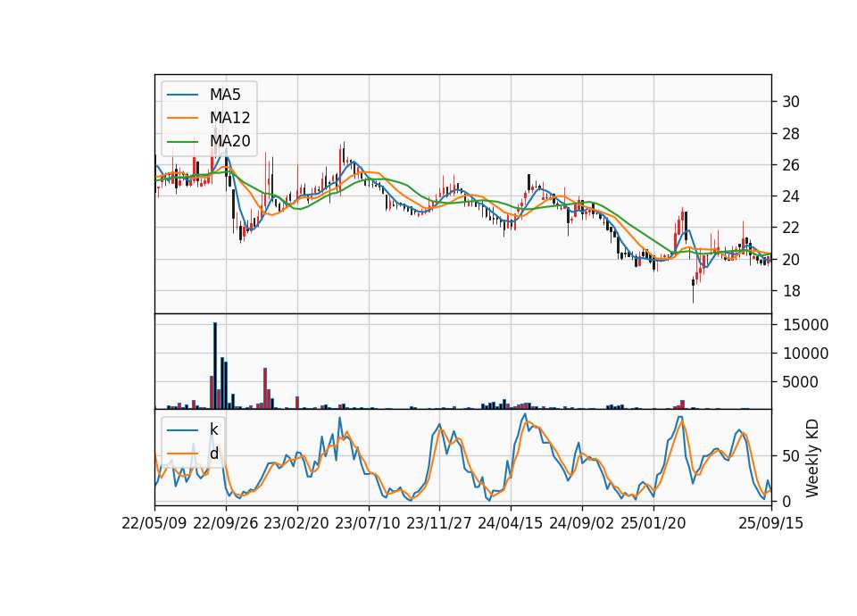Click the blue k legend line sample
Image resolution: width=857 pixels, height=616 pixels.
(x=182, y=429)
